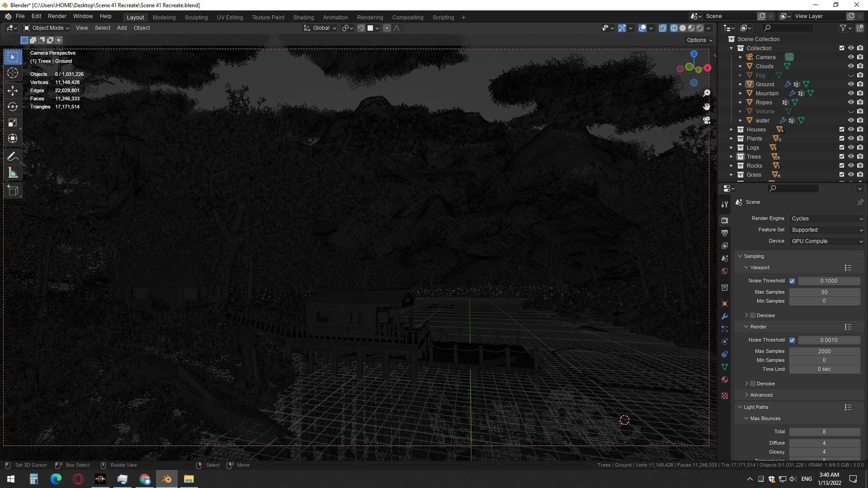Switch to the Shading workspace tab

(x=303, y=17)
